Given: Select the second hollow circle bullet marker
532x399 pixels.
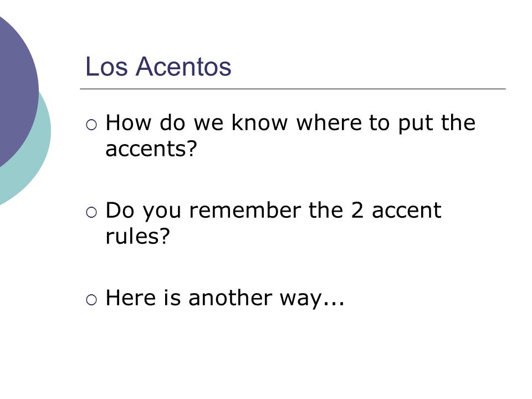Looking at the screenshot, I should click(x=91, y=213).
